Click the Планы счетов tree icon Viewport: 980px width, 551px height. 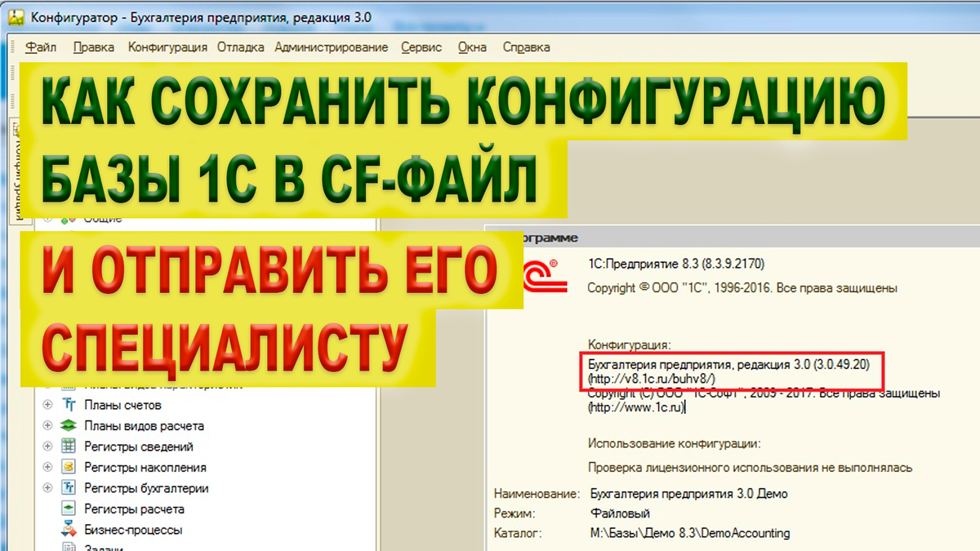click(69, 405)
